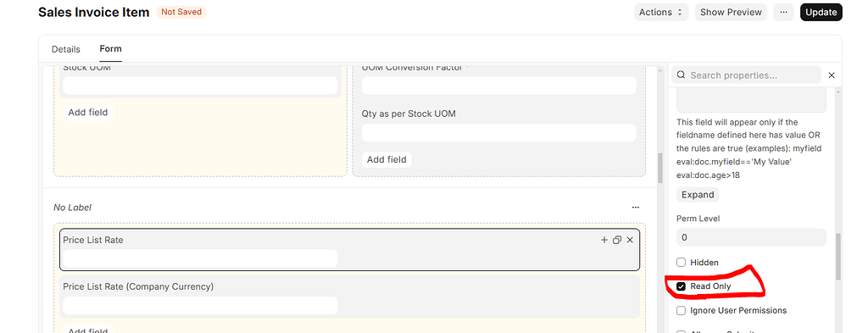868x333 pixels.
Task: Click the Update button
Action: [821, 12]
